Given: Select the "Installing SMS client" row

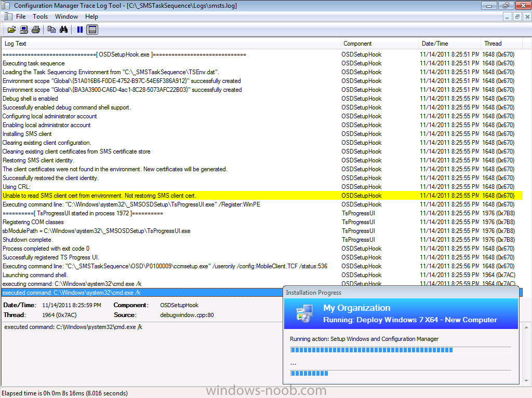Looking at the screenshot, I should [262, 134].
